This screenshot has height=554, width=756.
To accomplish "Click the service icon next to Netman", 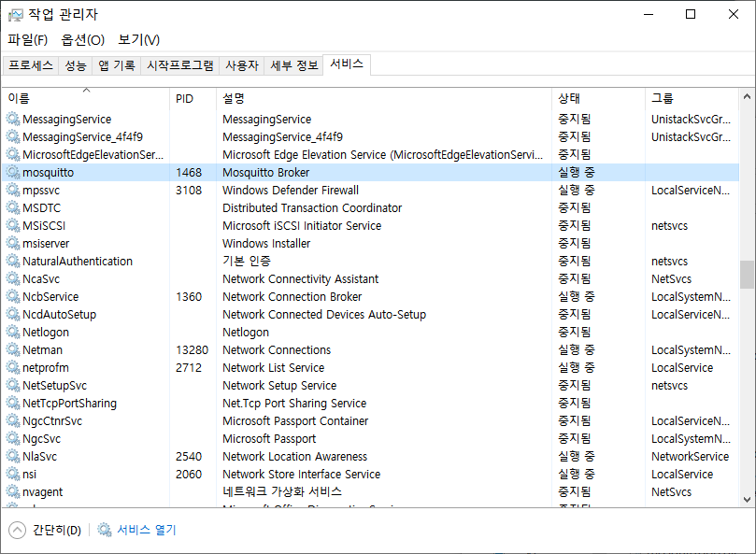I will (x=13, y=349).
